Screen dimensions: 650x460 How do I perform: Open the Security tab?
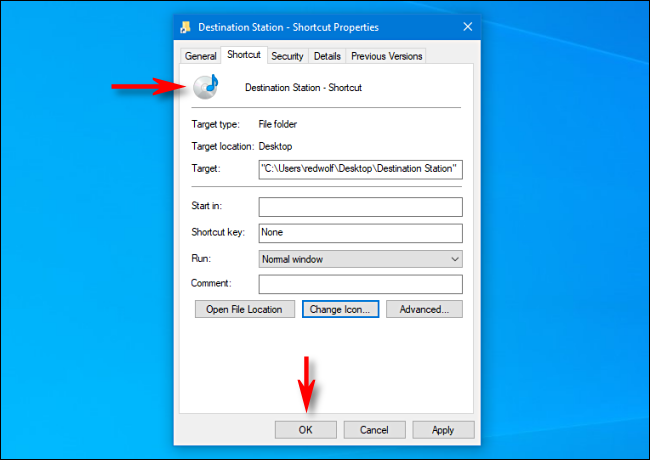[x=287, y=56]
